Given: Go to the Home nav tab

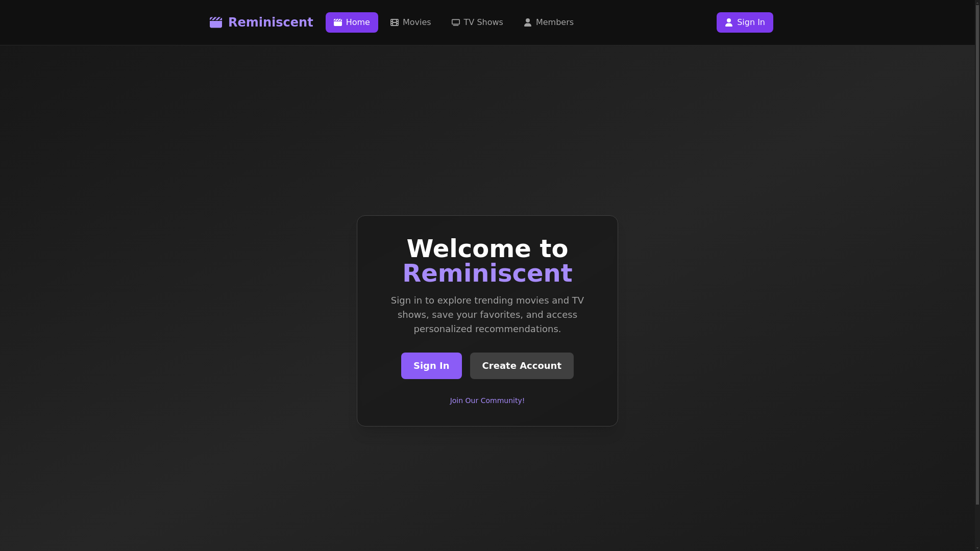Looking at the screenshot, I should (352, 22).
